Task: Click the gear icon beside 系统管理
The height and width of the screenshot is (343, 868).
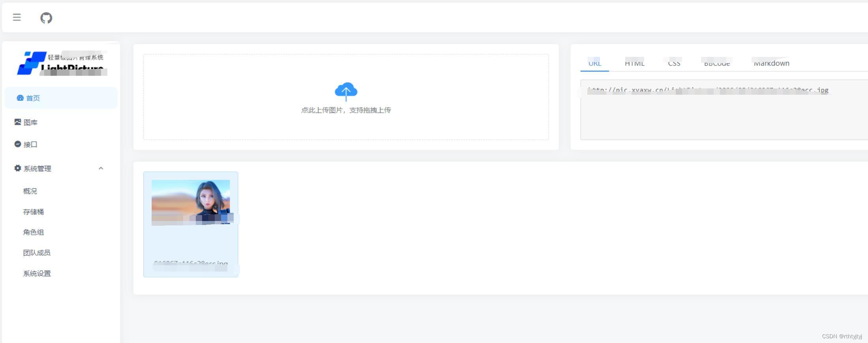Action: pyautogui.click(x=18, y=168)
